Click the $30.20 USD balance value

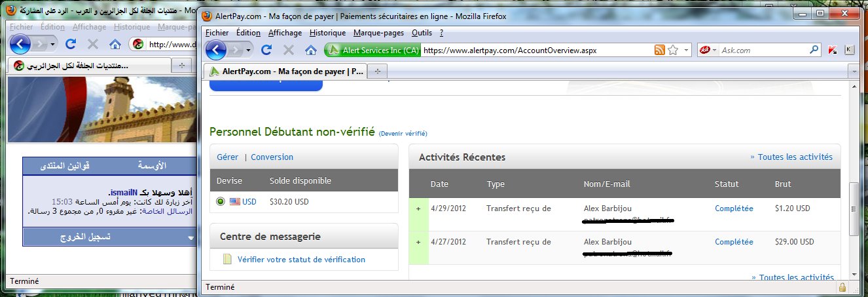click(x=289, y=201)
